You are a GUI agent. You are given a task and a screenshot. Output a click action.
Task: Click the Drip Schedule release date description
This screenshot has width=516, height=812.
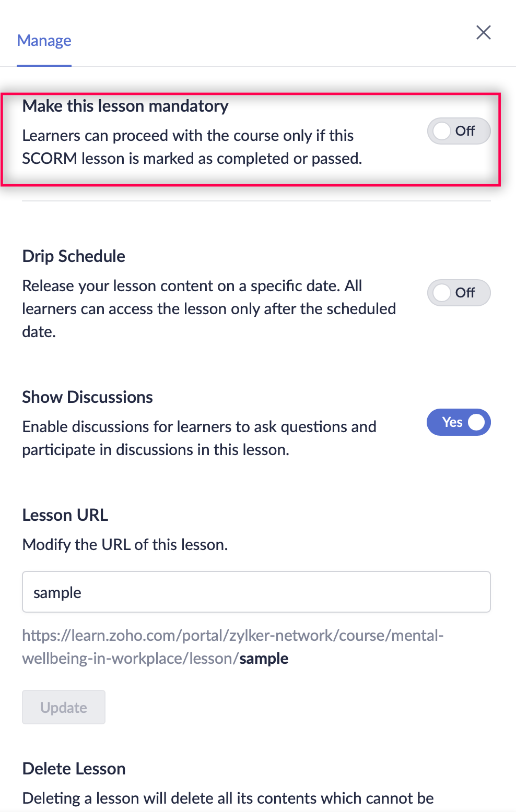coord(208,308)
